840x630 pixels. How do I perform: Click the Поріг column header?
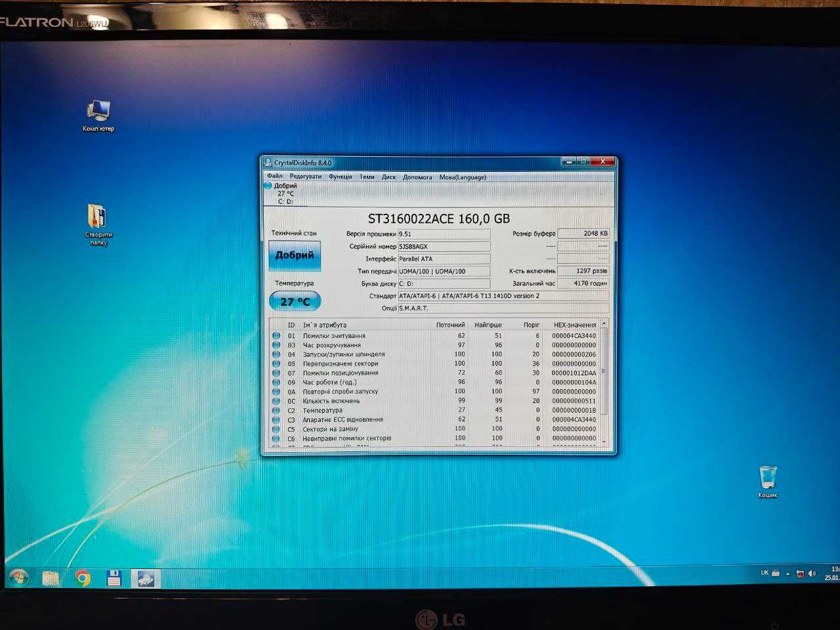tap(532, 325)
